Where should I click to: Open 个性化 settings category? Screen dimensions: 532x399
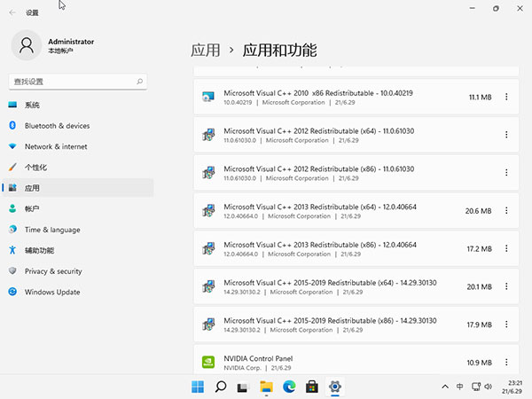[78, 168]
